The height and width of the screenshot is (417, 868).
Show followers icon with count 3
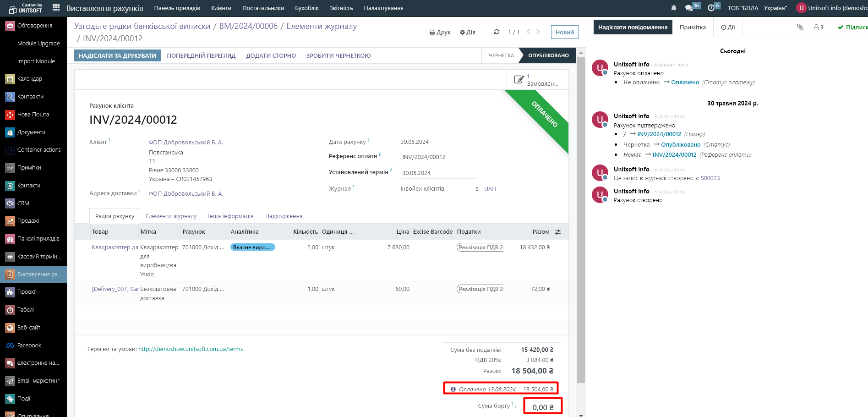point(819,27)
